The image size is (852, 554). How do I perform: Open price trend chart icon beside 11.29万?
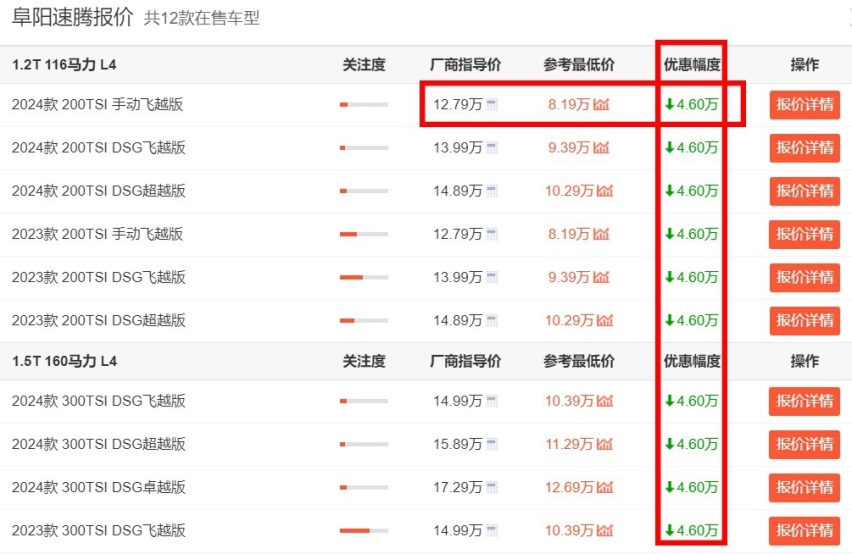[605, 444]
